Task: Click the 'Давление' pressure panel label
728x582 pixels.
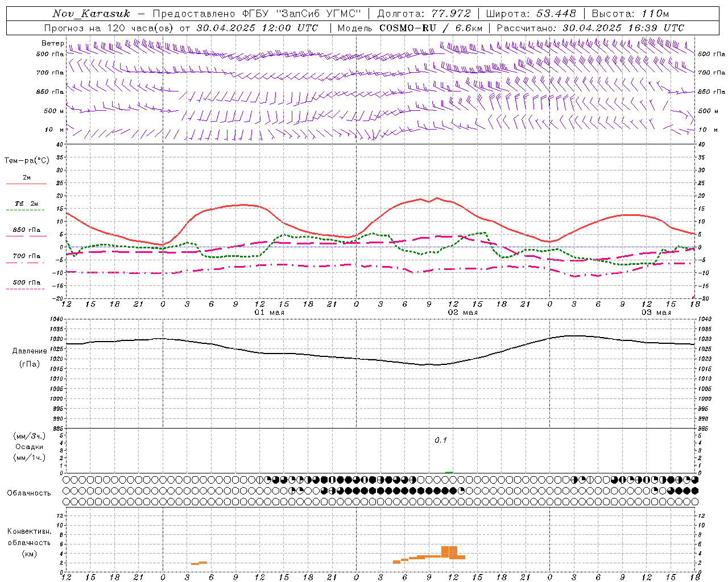Action: (30, 351)
